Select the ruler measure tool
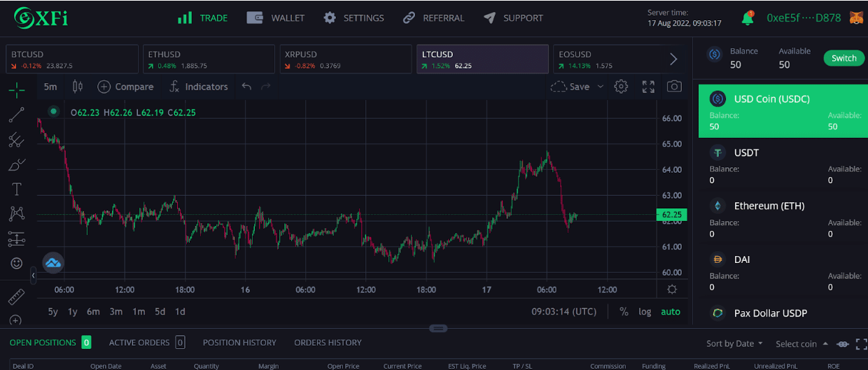This screenshot has width=868, height=370. [x=17, y=297]
